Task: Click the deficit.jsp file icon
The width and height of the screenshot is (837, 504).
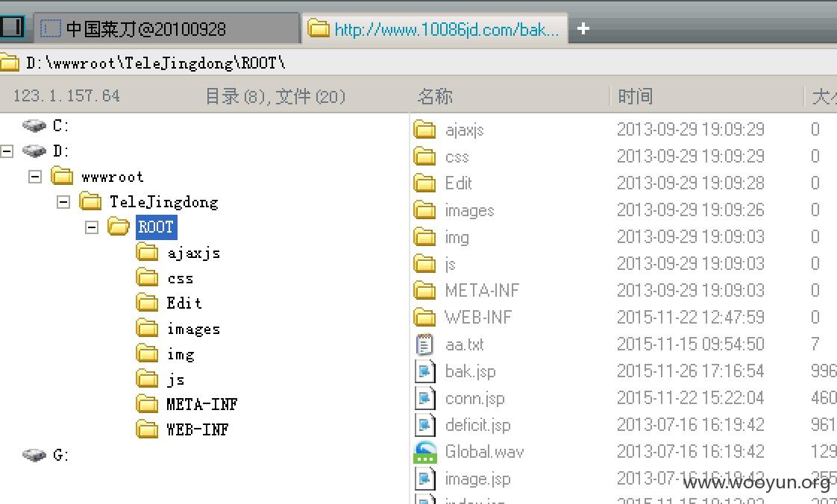Action: [425, 425]
